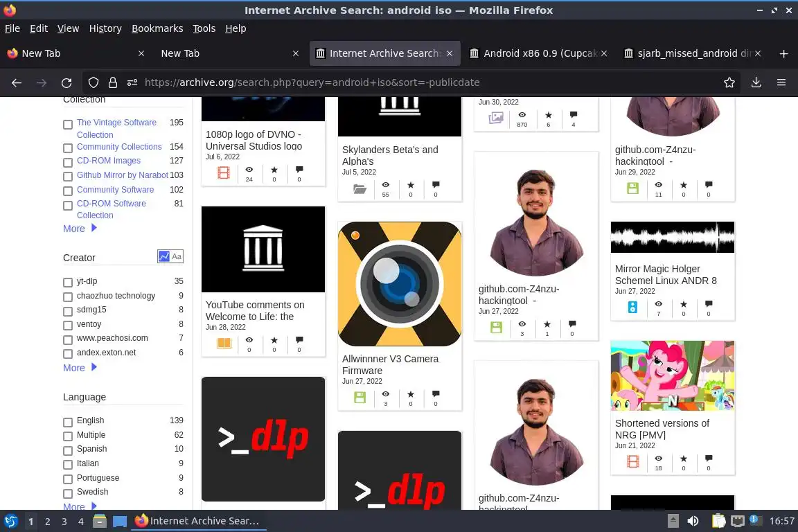
Task: Close the Android x86 0.9 tab
Action: coord(604,53)
